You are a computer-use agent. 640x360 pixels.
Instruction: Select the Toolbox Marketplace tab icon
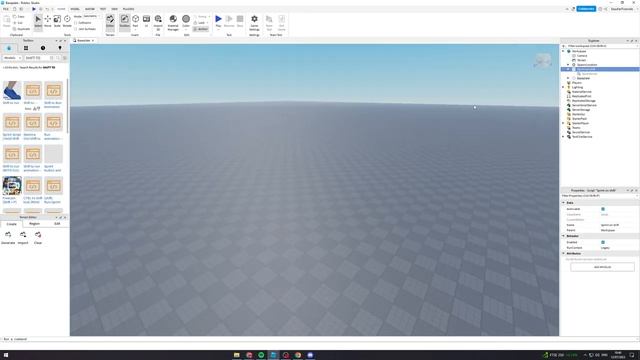point(9,48)
